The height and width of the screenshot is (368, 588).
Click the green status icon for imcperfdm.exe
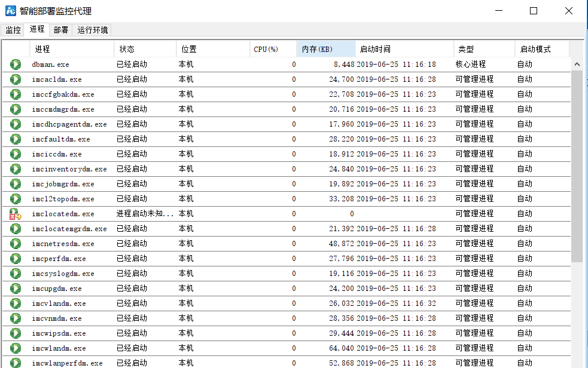[16, 259]
